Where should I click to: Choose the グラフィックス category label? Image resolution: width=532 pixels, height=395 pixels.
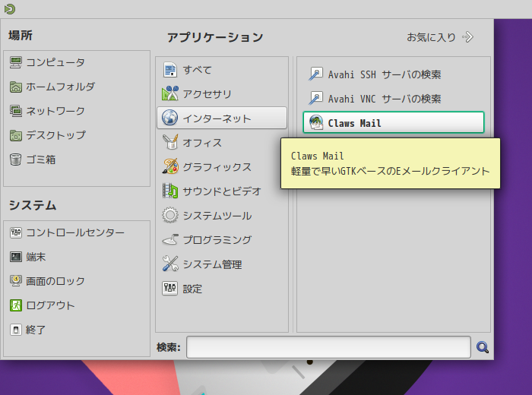(217, 167)
